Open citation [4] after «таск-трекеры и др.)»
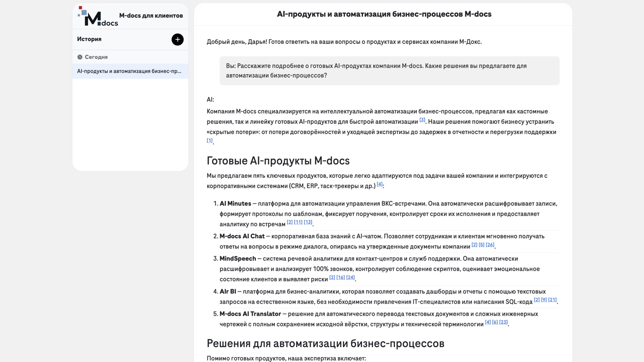 [380, 184]
